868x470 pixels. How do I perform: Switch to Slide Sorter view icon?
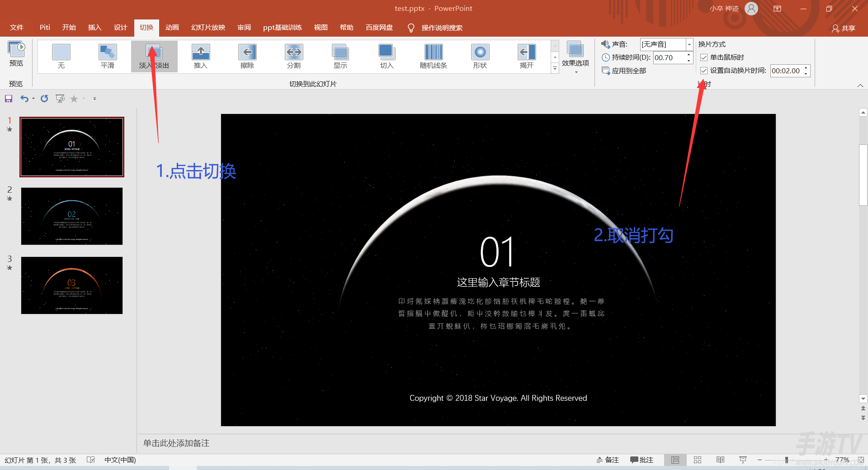(x=698, y=460)
